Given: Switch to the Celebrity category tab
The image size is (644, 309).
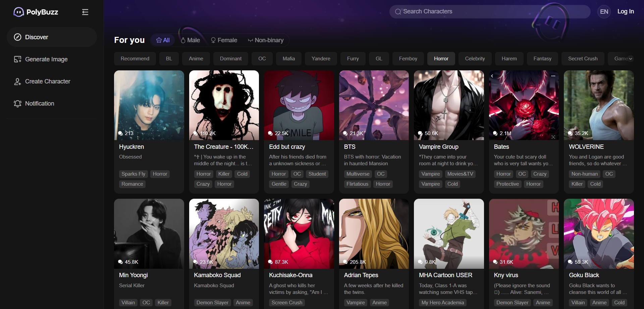Looking at the screenshot, I should [x=475, y=59].
